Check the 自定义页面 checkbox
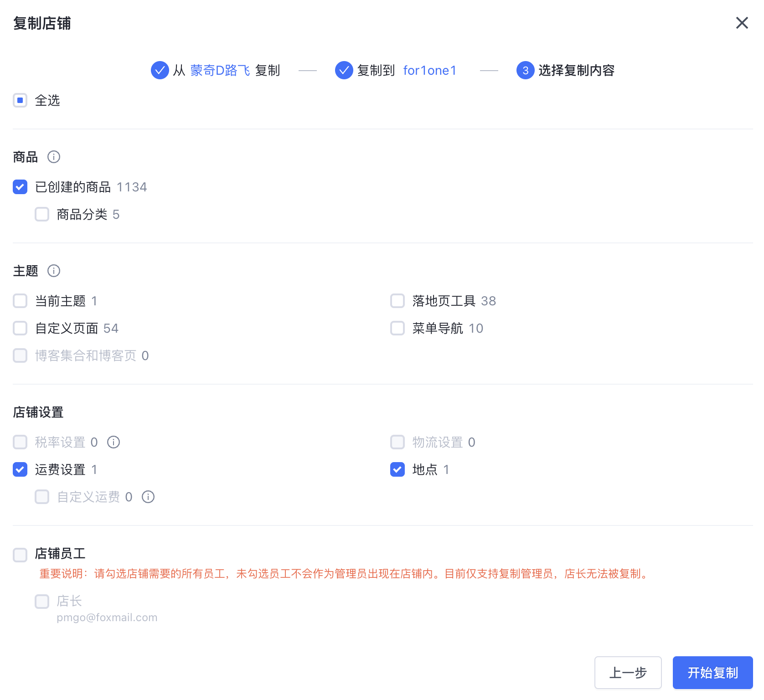764x700 pixels. click(x=20, y=328)
